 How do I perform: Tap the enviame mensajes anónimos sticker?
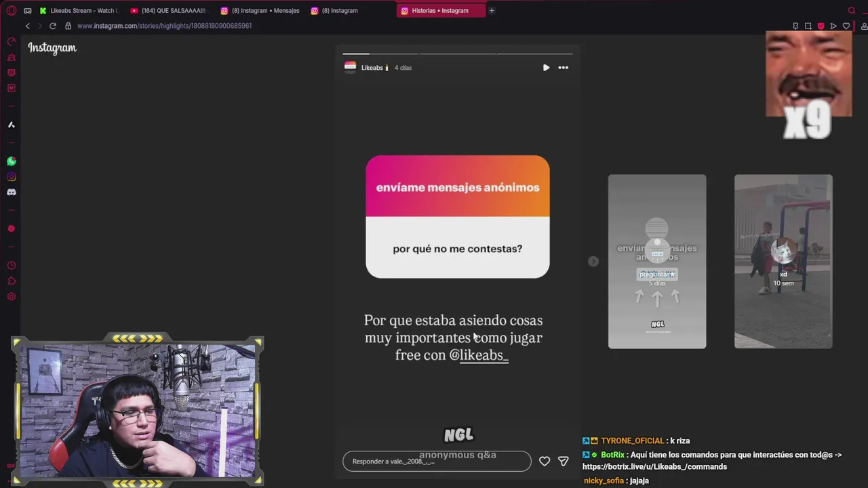click(458, 217)
